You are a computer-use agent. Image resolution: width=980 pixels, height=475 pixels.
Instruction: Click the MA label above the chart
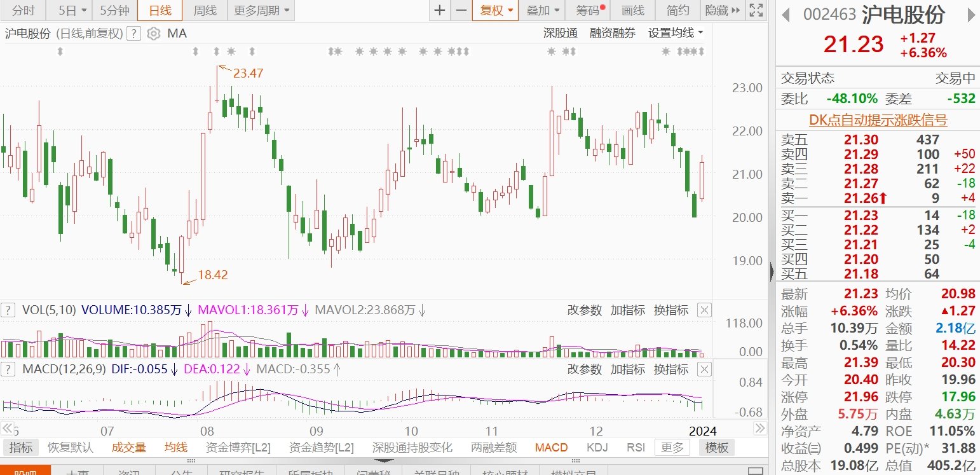coord(177,33)
